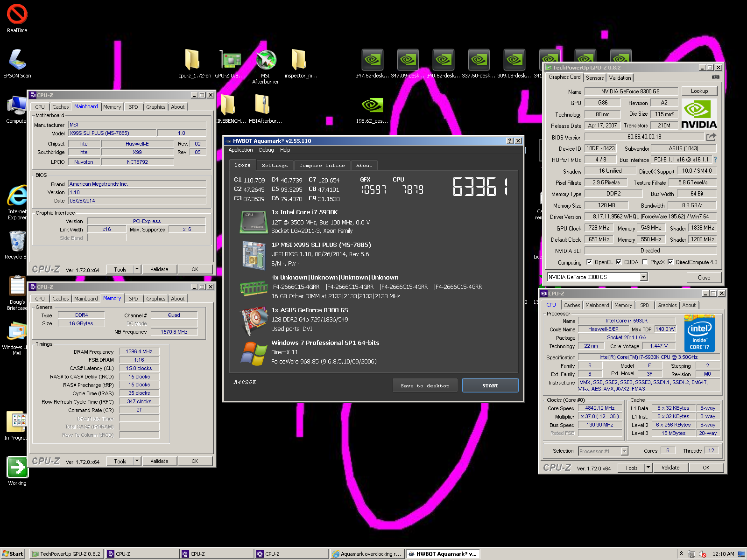Toggle the DirectCompute 4.0 checkbox in GPU-Z
The width and height of the screenshot is (747, 560).
(x=670, y=262)
